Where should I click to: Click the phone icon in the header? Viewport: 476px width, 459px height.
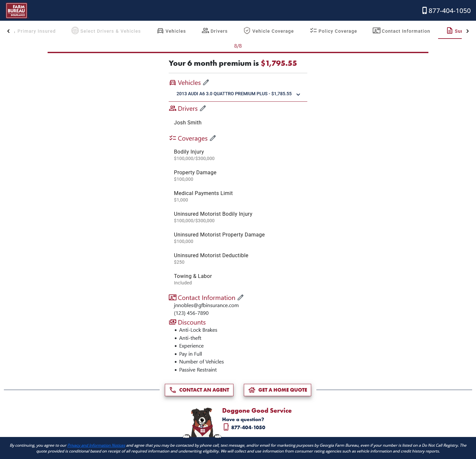click(x=425, y=11)
